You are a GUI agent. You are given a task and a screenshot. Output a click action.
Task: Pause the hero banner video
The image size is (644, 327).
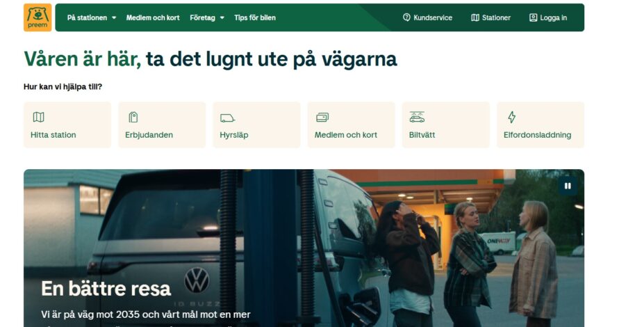[568, 186]
